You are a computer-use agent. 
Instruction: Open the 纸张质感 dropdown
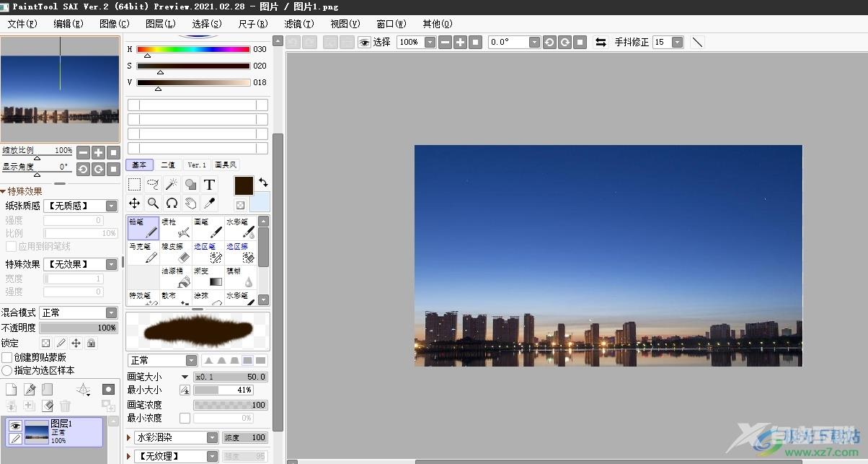[x=81, y=206]
